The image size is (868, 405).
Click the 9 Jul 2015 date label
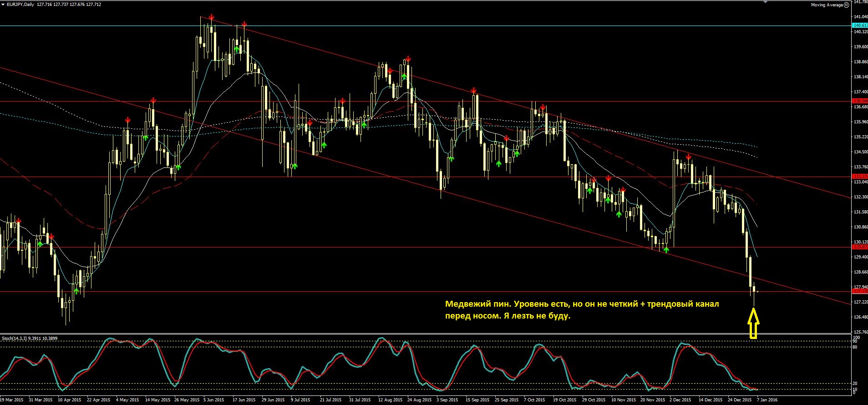click(x=301, y=400)
